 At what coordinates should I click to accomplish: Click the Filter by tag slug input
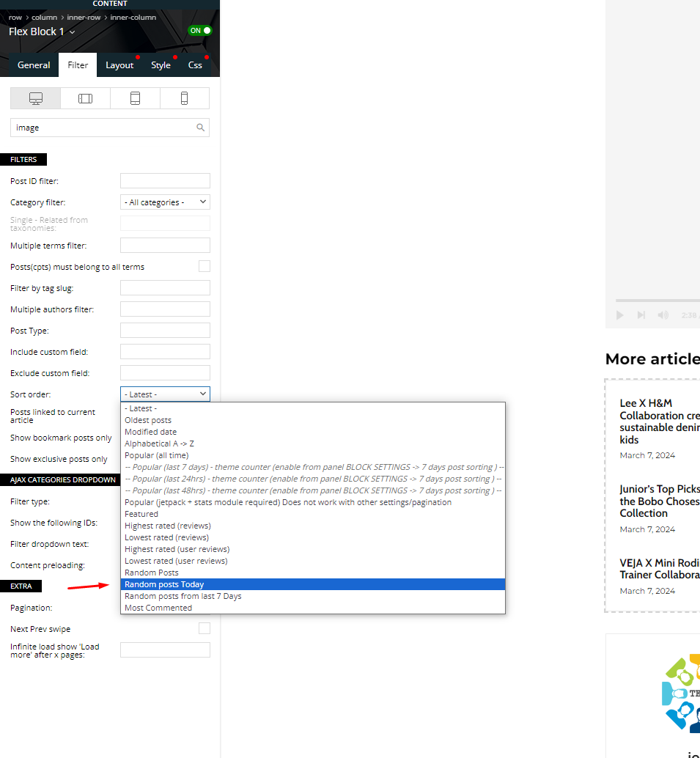[x=165, y=287]
